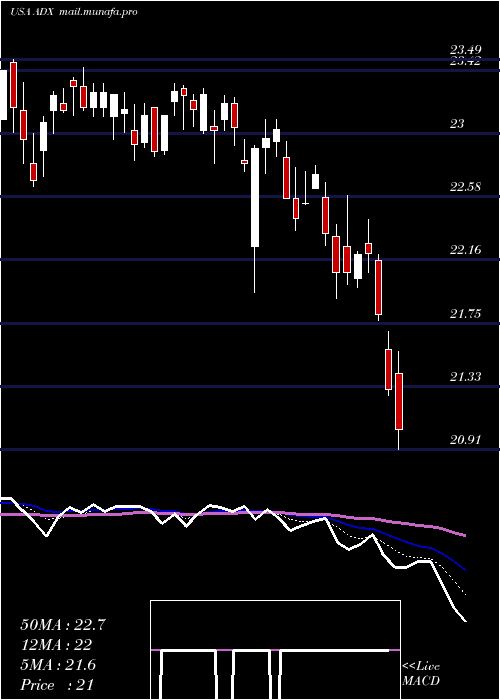The image size is (500, 700).
Task: Click the 23.49 price level label
Action: [466, 50]
